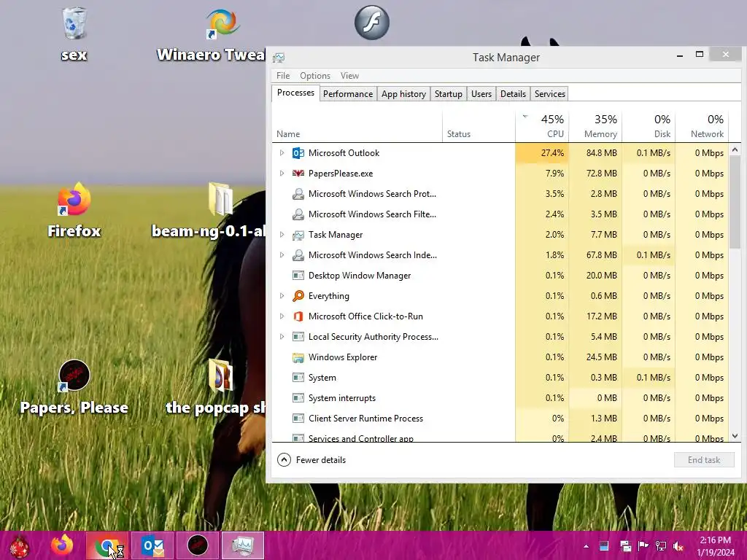Click the muted volume tray icon
Screen dimensions: 747x560
(678, 546)
